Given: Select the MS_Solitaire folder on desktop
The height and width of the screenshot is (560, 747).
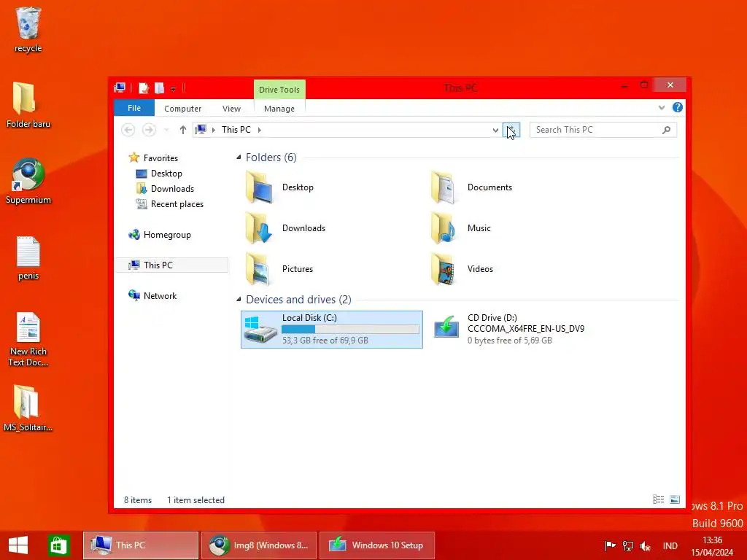Looking at the screenshot, I should 28,408.
